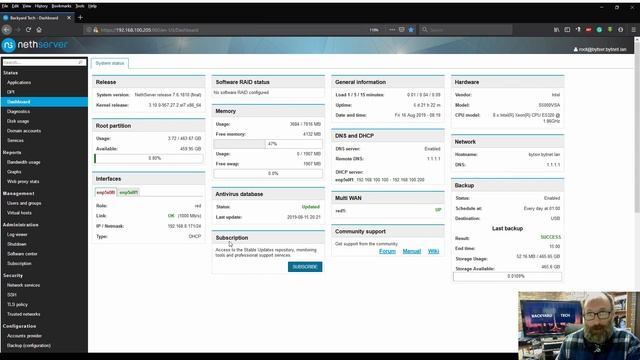Toggle the Firefox sidebar icon

[x=567, y=30]
